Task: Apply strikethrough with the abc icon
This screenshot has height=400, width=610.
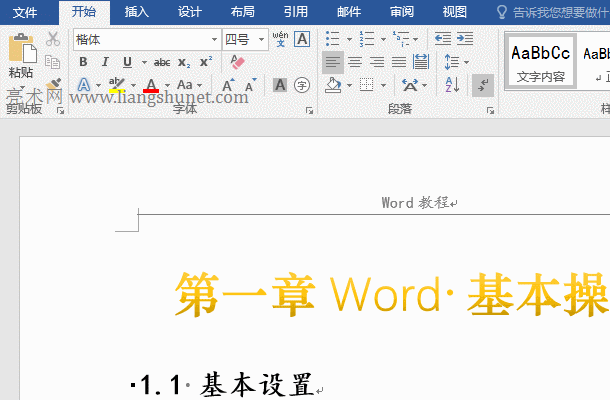Action: (x=162, y=62)
